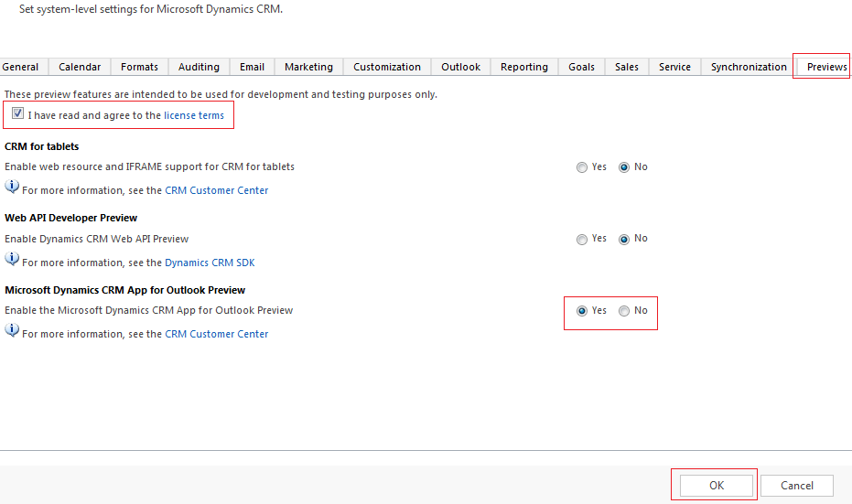The height and width of the screenshot is (504, 852).
Task: Select No for CRM App for Outlook Preview
Action: 624,311
